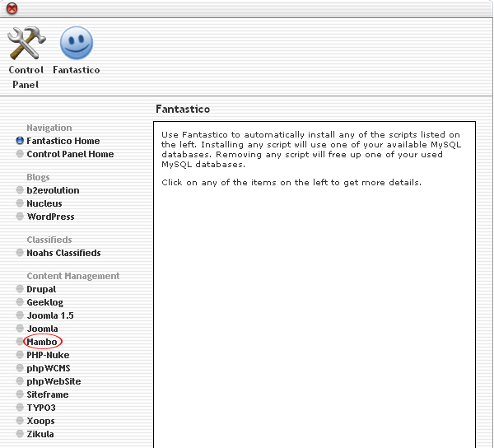Viewport: 494px width, 448px height.
Task: Click the gray bullet beside Nucleus
Action: [x=20, y=203]
